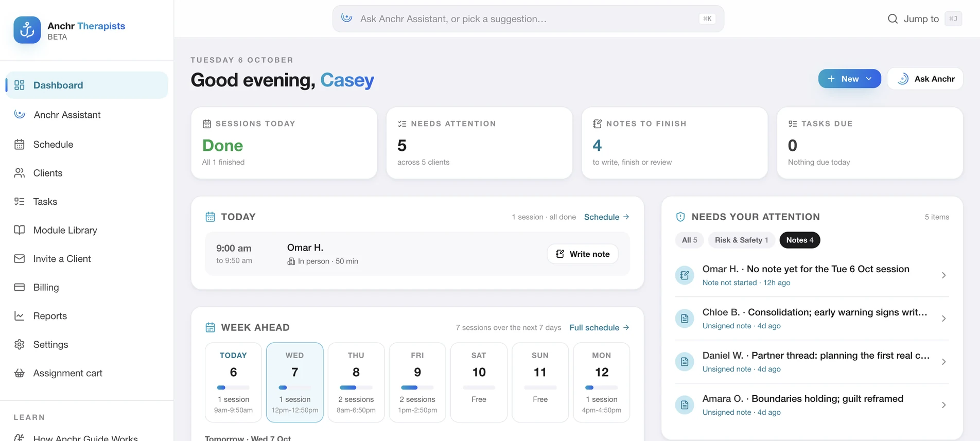
Task: Open the Tasks Due summary card
Action: pyautogui.click(x=870, y=143)
